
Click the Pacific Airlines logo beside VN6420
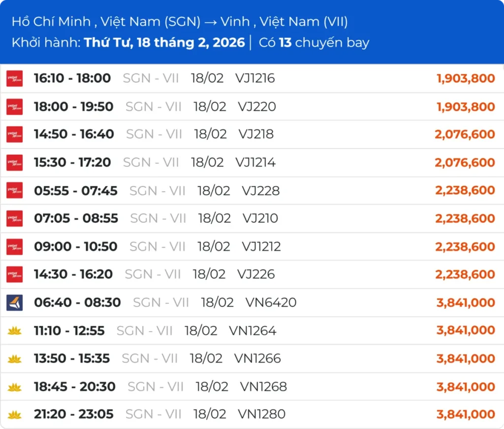click(14, 302)
